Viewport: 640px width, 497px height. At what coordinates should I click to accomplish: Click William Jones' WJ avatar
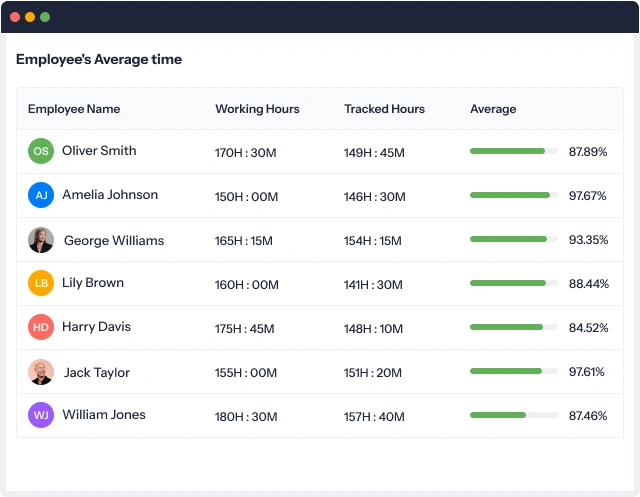pos(41,415)
